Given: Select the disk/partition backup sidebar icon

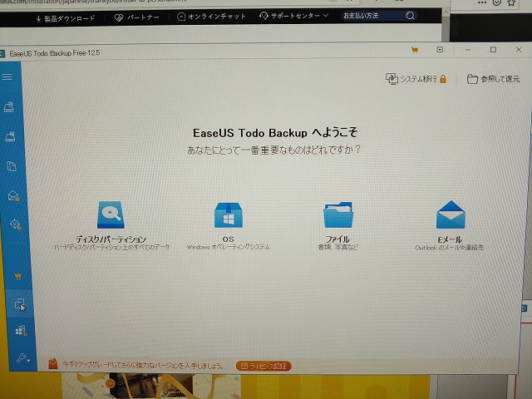Looking at the screenshot, I should [9, 107].
